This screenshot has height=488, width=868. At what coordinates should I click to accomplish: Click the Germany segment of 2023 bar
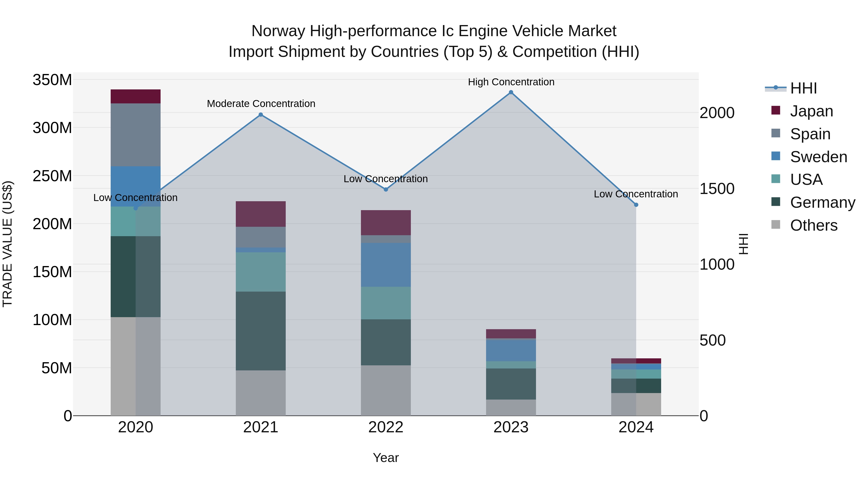511,384
